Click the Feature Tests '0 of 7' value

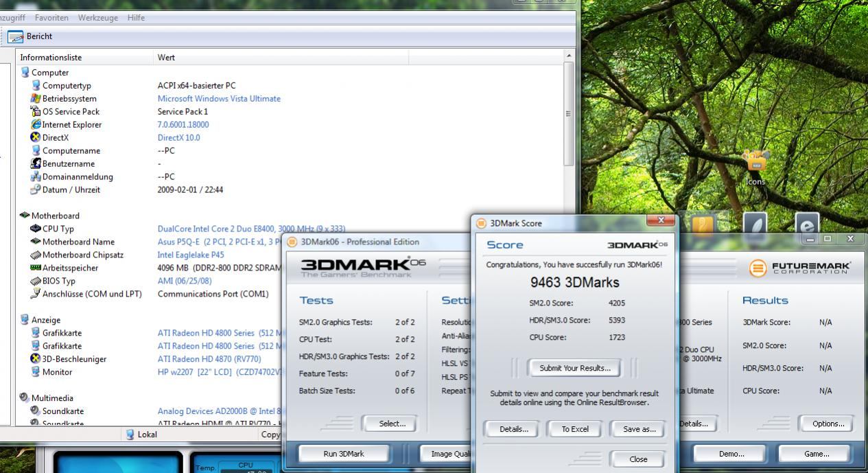click(x=405, y=373)
